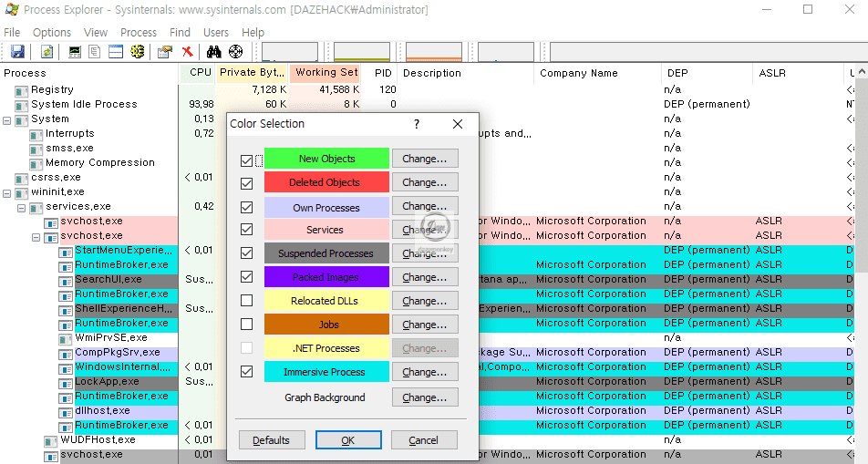Screen dimensions: 868x464
Task: Click the Registry process icon
Action: coord(22,90)
